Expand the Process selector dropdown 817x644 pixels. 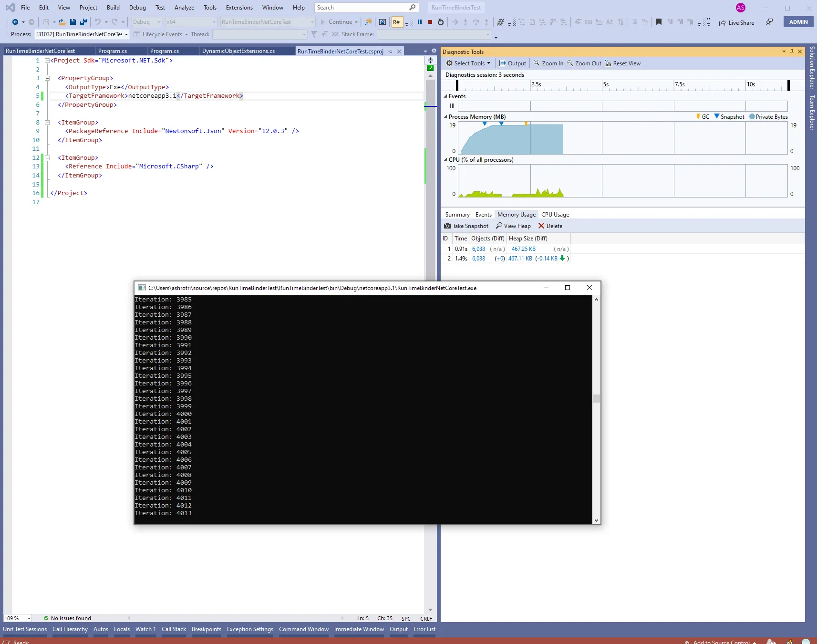(x=126, y=34)
